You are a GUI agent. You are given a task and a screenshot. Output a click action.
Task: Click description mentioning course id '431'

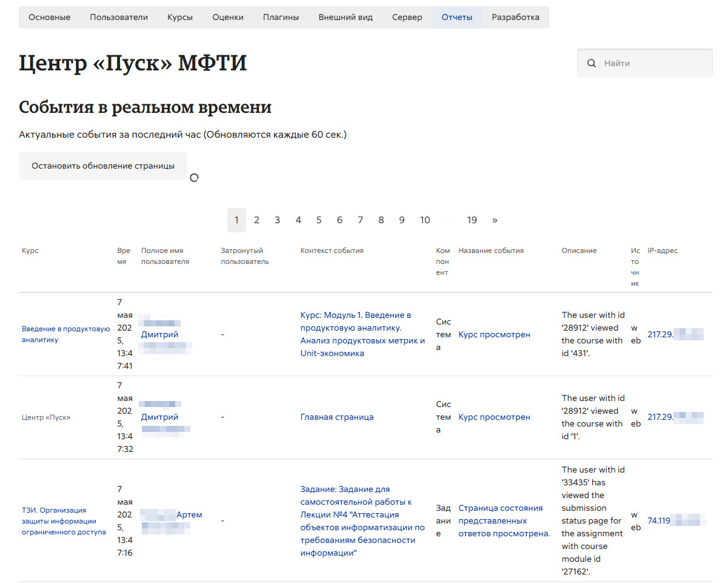[593, 334]
